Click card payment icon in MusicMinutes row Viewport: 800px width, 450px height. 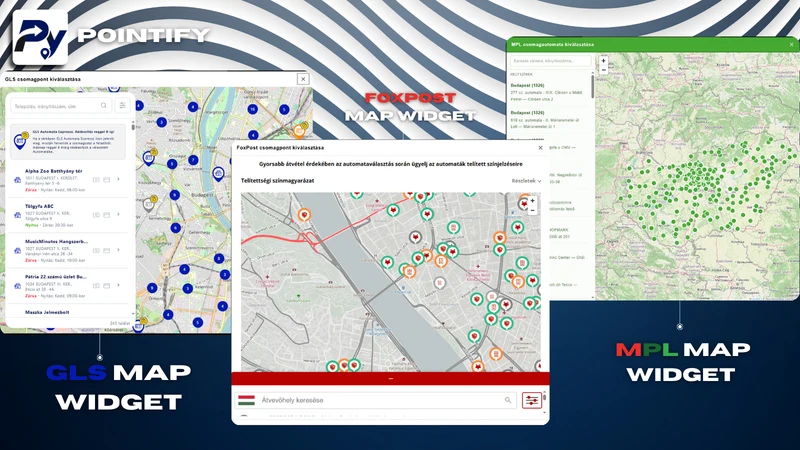coord(107,251)
